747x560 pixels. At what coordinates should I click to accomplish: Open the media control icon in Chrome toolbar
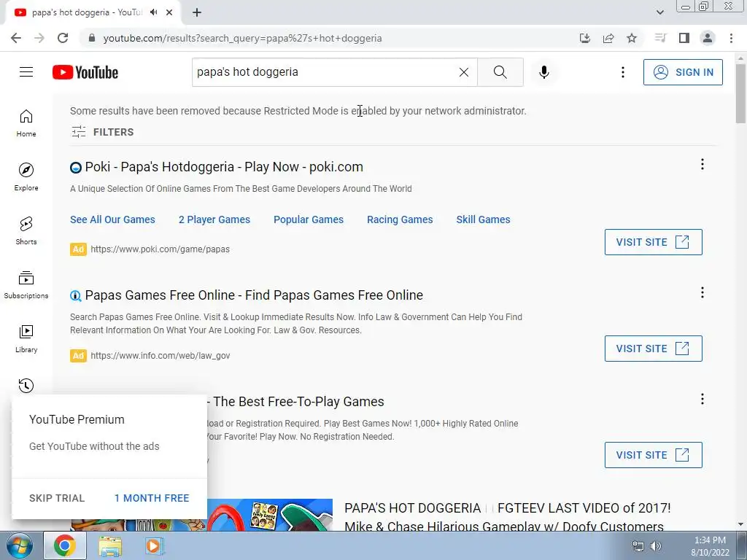tap(660, 38)
